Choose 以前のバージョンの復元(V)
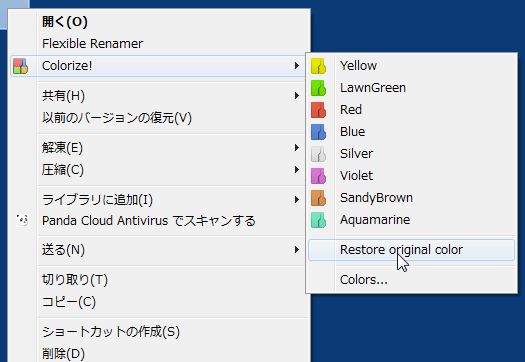 (x=159, y=118)
